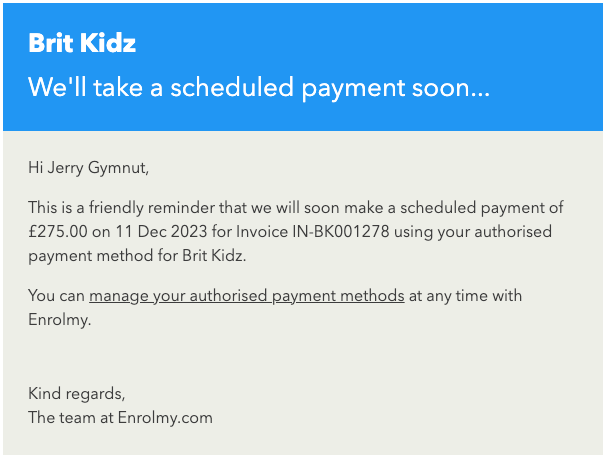Click the £275.00 payment amount
This screenshot has height=456, width=605.
[x=58, y=231]
